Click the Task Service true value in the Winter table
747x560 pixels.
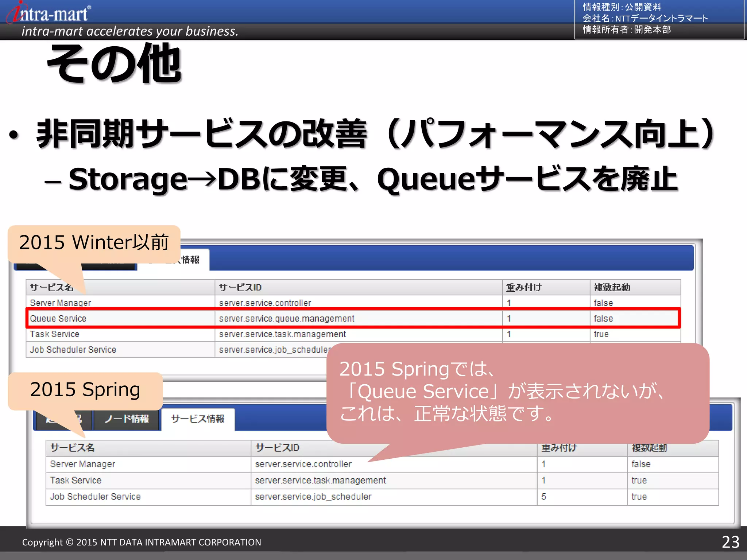pyautogui.click(x=601, y=334)
